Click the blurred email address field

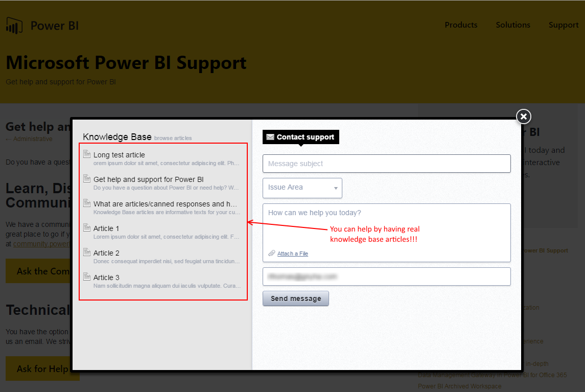pyautogui.click(x=387, y=276)
